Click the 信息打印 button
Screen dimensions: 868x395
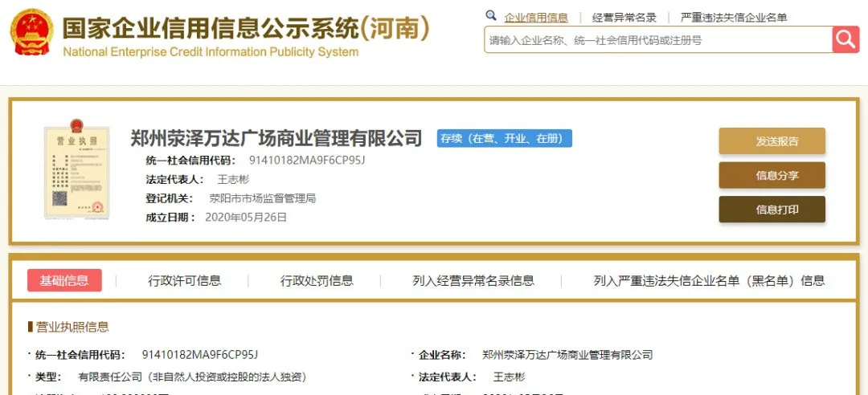click(x=772, y=210)
